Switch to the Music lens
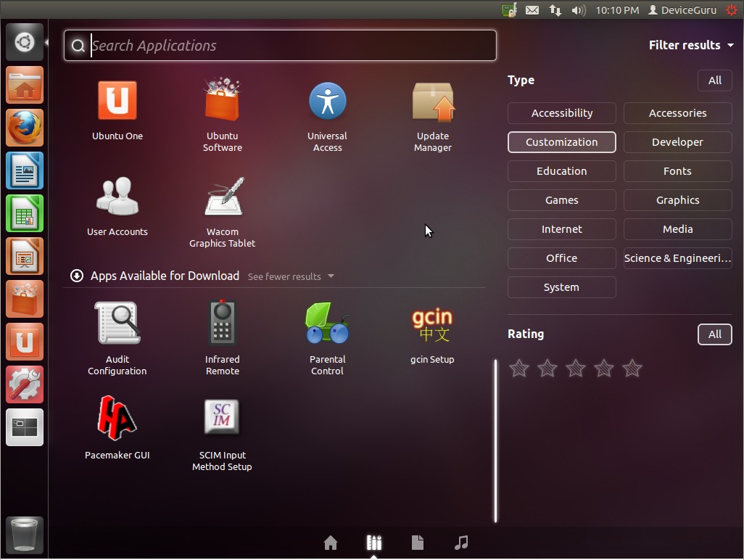 [x=461, y=543]
